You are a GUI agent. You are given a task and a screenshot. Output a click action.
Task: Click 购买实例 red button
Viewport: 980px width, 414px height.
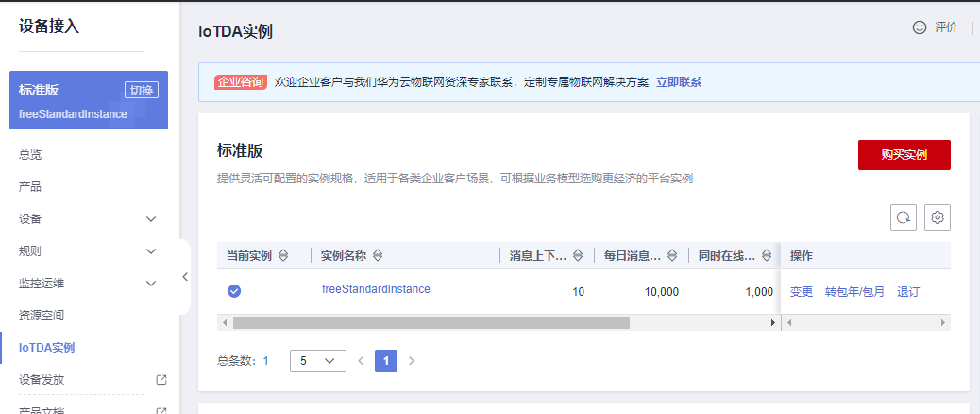click(904, 155)
